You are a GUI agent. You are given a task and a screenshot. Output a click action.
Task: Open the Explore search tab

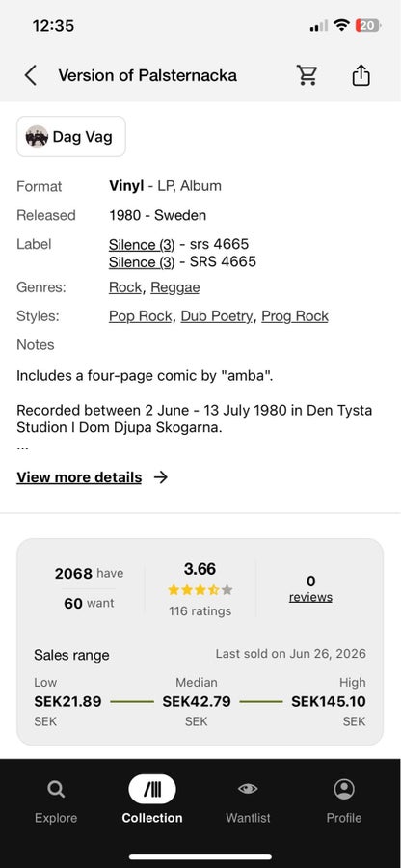(56, 800)
